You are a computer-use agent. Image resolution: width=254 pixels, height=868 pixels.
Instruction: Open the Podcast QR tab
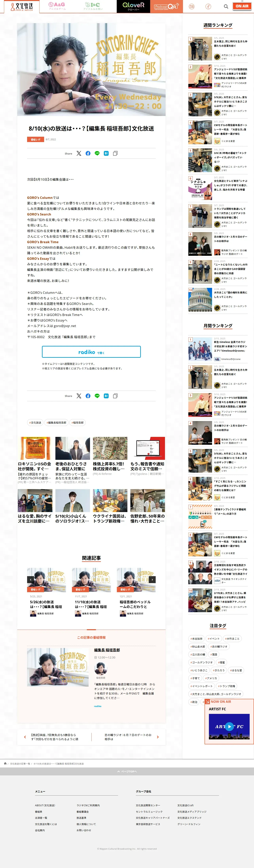(x=166, y=6)
